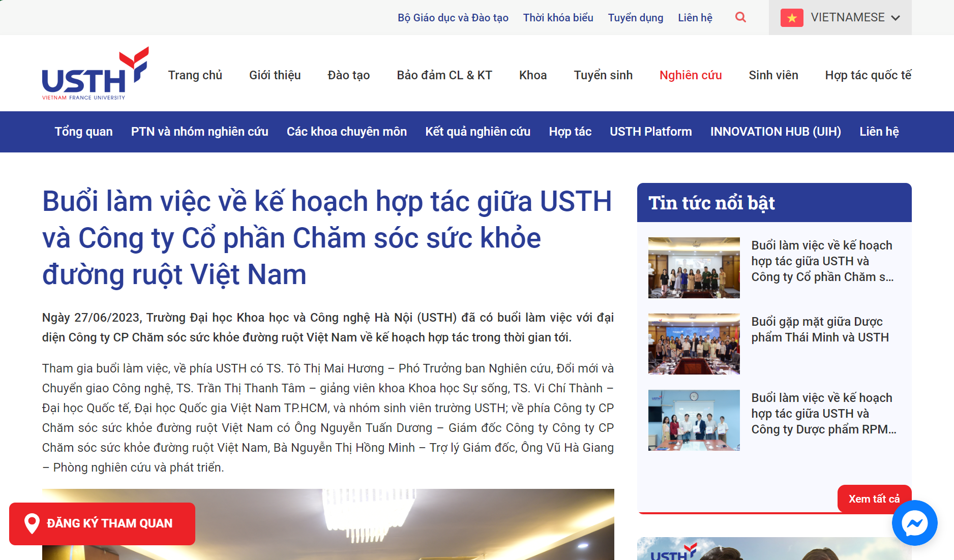Click the red search magnifier icon

click(740, 17)
